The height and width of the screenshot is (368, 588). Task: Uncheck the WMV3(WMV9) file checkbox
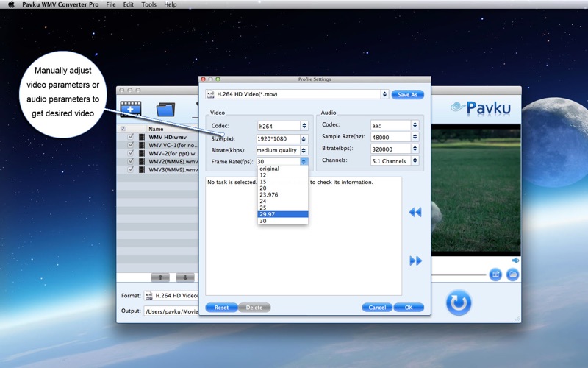tap(131, 169)
